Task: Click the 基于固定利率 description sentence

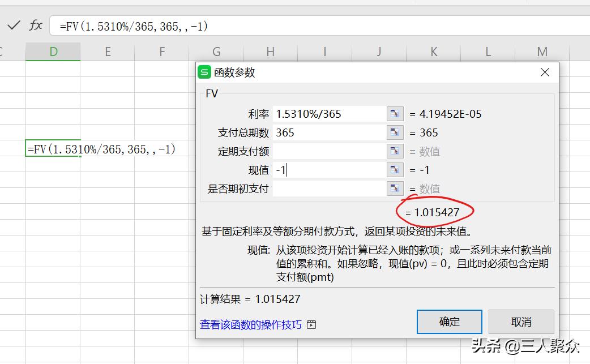Action: [337, 232]
